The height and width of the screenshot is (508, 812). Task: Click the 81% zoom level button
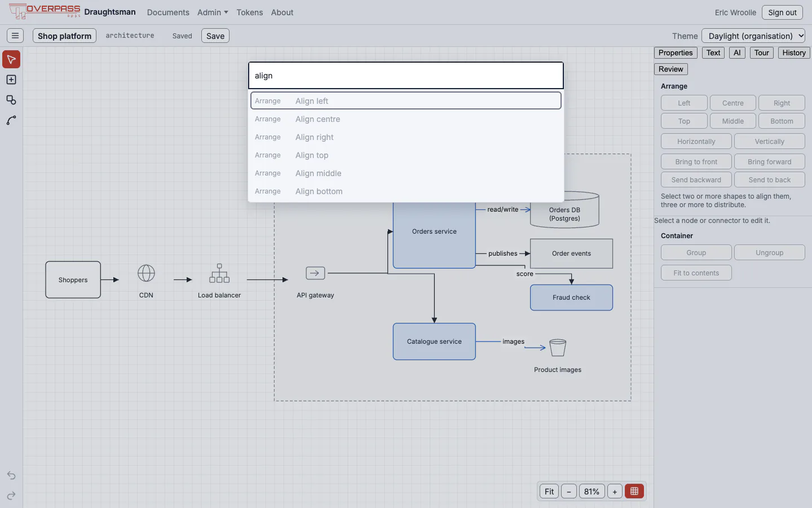[592, 491]
